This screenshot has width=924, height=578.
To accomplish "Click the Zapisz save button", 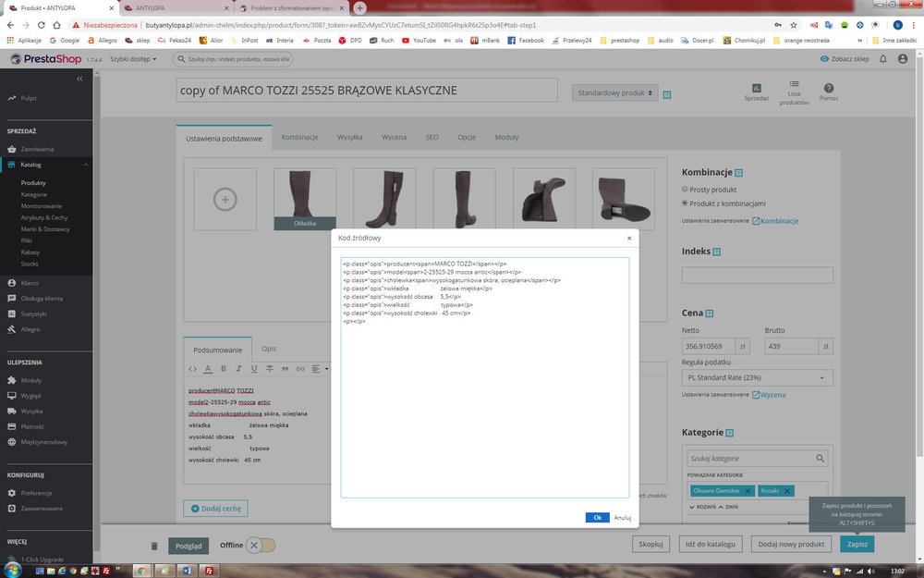I will coord(857,545).
